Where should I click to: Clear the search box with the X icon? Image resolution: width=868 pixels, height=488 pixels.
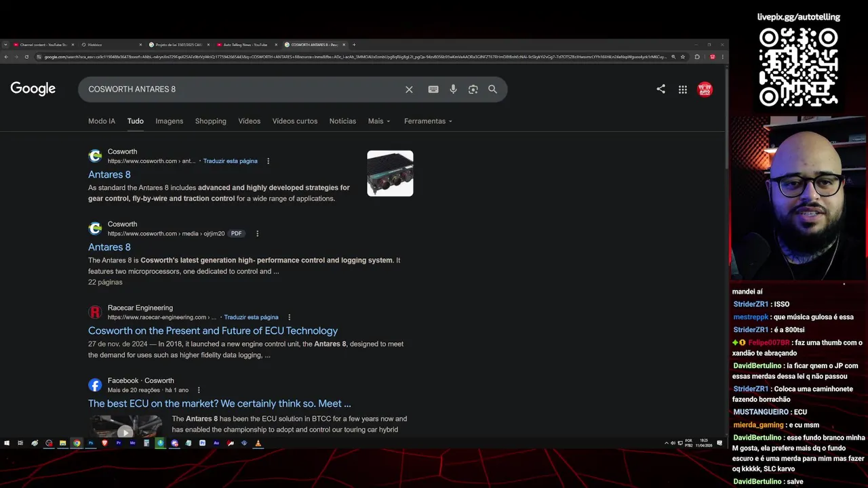pos(409,89)
